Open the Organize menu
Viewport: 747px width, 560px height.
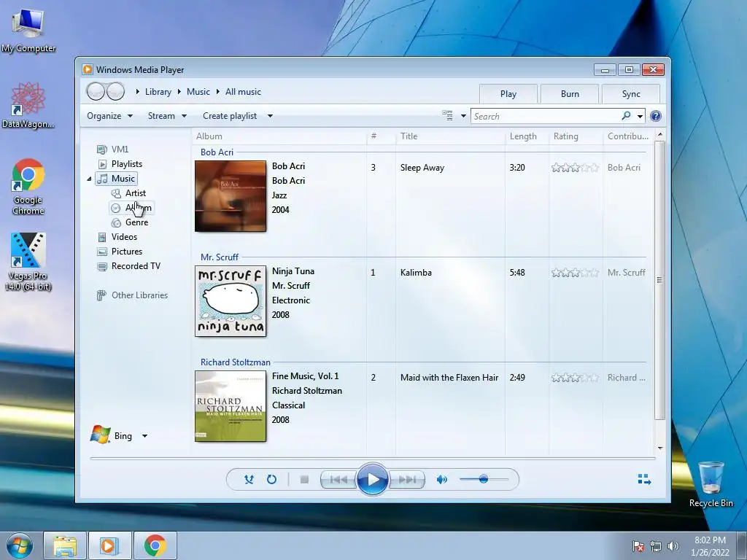click(x=109, y=116)
